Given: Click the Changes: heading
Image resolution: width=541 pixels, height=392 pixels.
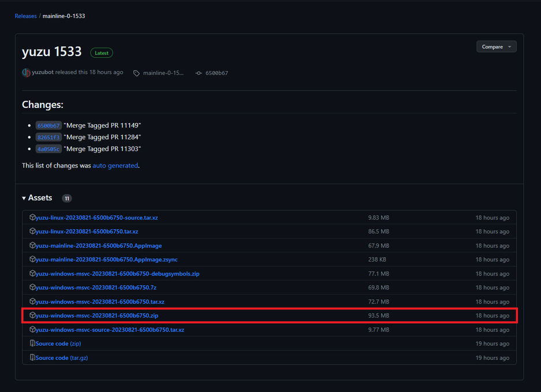Looking at the screenshot, I should [x=43, y=104].
